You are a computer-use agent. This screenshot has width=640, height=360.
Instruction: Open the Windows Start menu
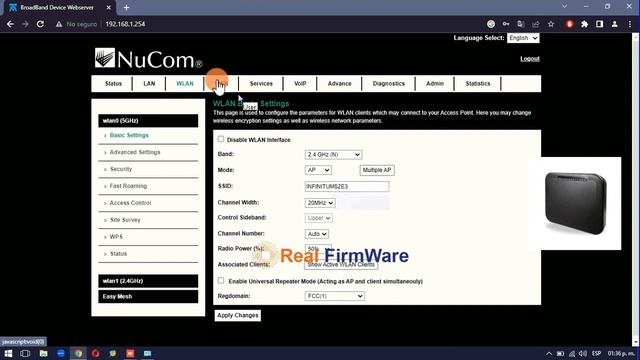click(8, 353)
